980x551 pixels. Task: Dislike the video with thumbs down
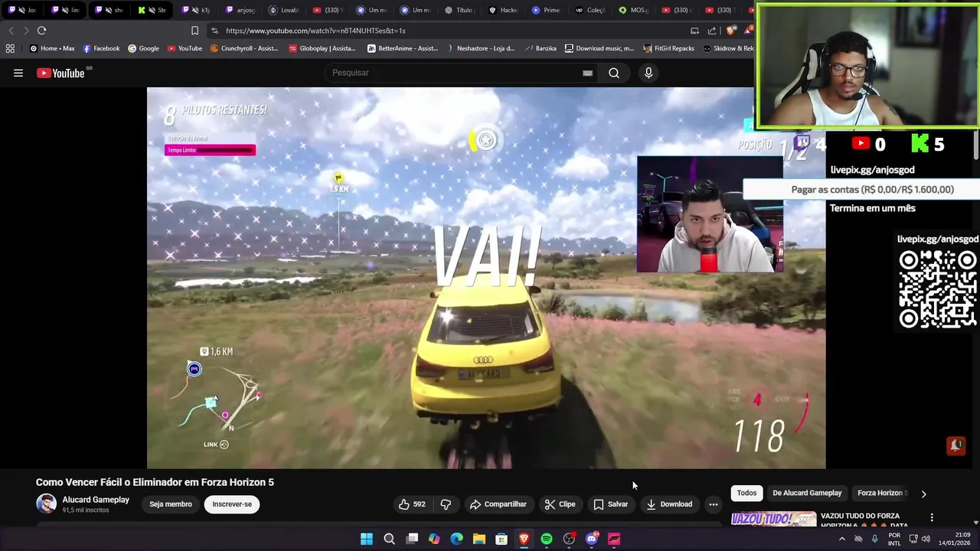pyautogui.click(x=446, y=504)
